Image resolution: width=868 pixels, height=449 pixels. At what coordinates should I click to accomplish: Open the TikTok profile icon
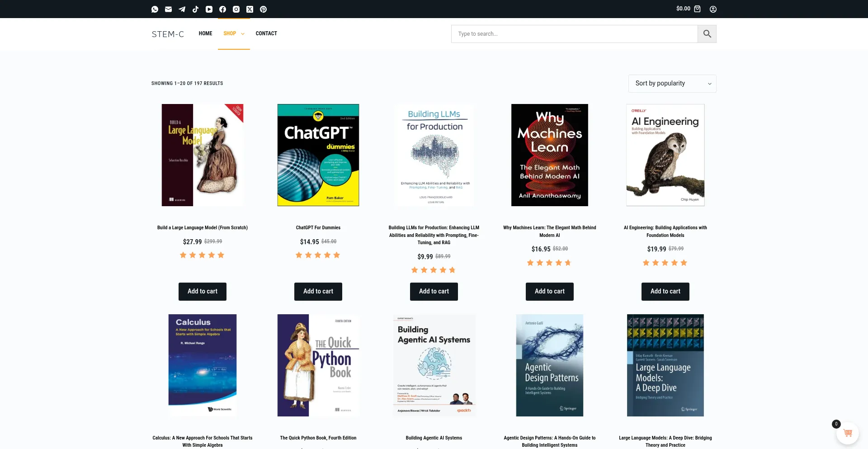(x=195, y=9)
